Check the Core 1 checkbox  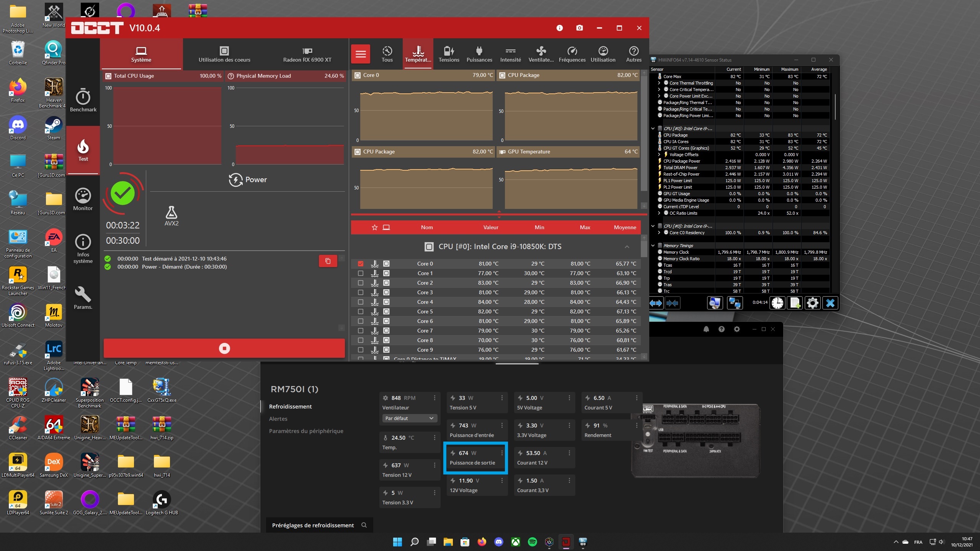click(361, 273)
